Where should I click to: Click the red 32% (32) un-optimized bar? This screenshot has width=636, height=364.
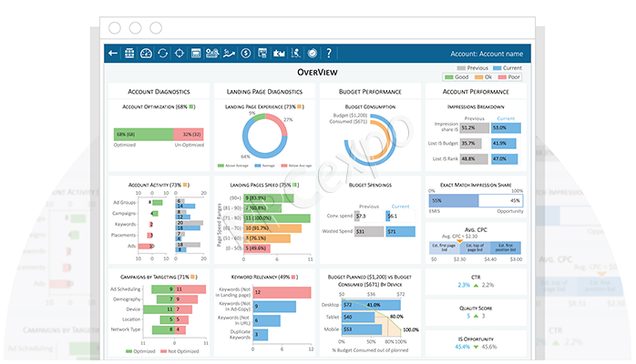[189, 135]
